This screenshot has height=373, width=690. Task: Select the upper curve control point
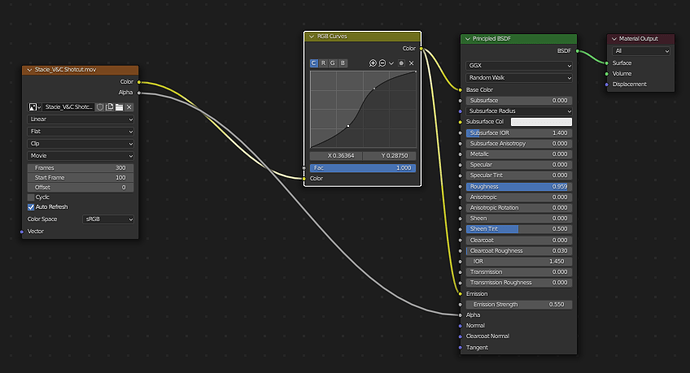374,89
